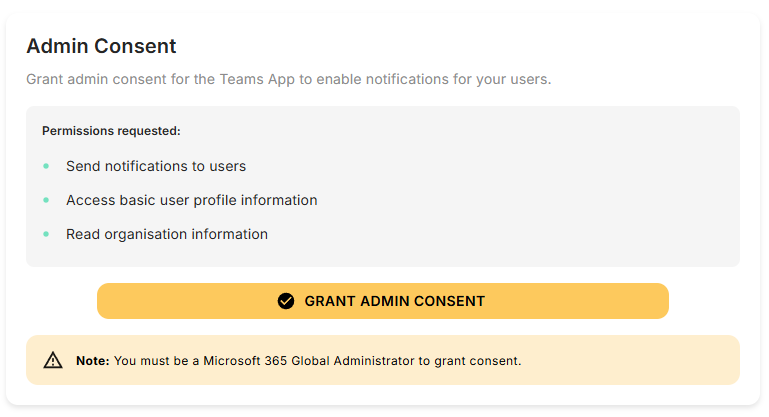The height and width of the screenshot is (417, 769).
Task: Click empty space in the yellow note banner
Action: tap(640, 361)
